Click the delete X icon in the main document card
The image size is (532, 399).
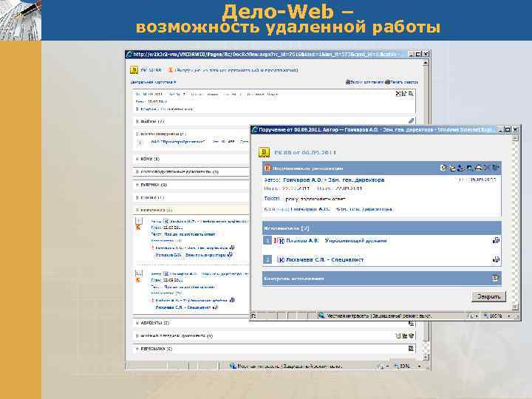point(398,94)
